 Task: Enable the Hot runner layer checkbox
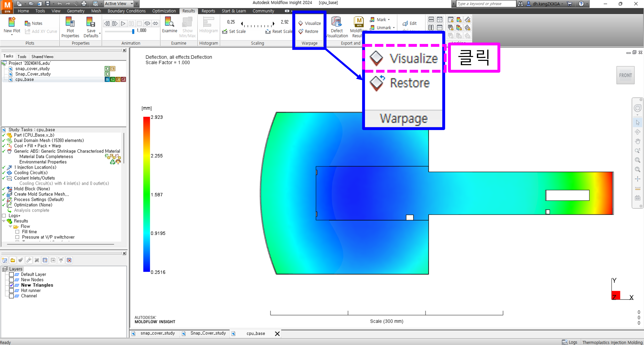coord(11,290)
